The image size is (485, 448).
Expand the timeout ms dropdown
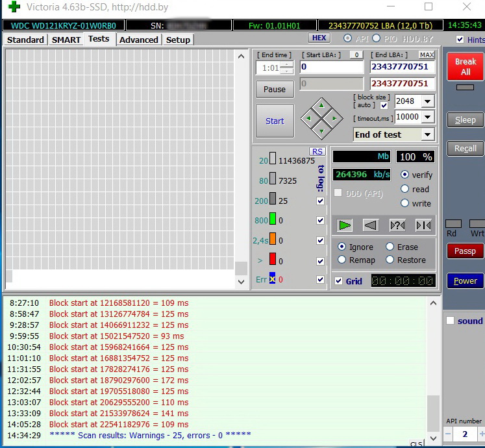coord(427,117)
